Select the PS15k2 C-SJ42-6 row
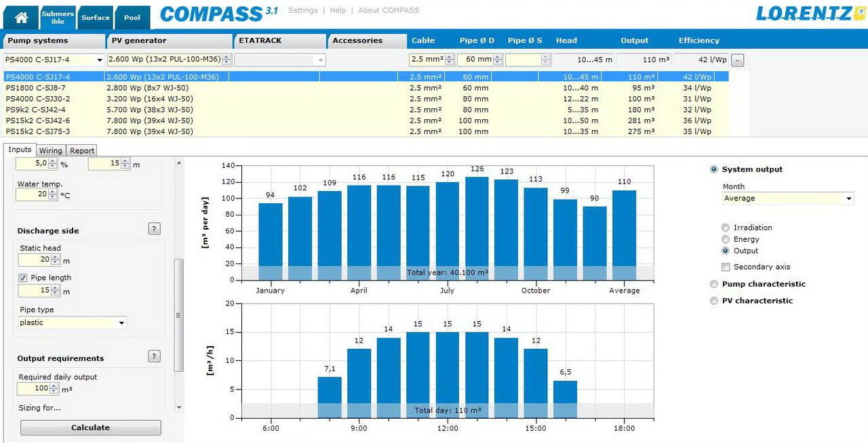 tap(366, 121)
